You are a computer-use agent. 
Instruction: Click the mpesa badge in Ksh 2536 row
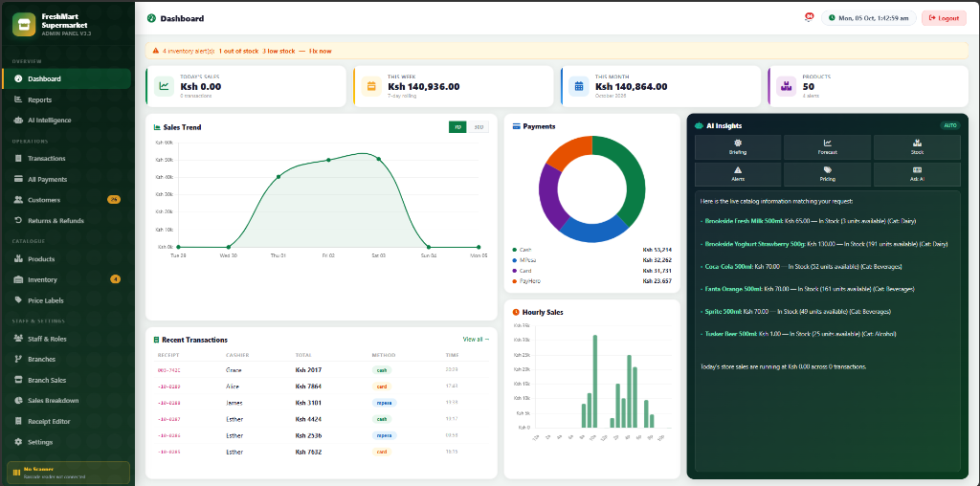[385, 435]
